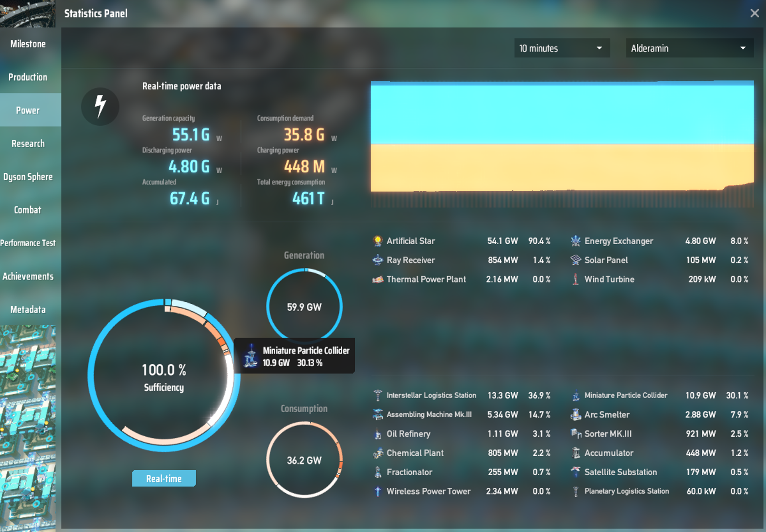Click the Generation 59.9 GW ring chart
The height and width of the screenshot is (532, 766).
(304, 307)
